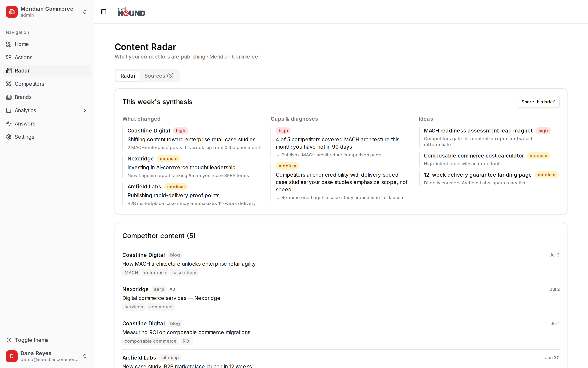The height and width of the screenshot is (368, 588).
Task: Click the medium badge next to Nexbridge
Action: 168,158
